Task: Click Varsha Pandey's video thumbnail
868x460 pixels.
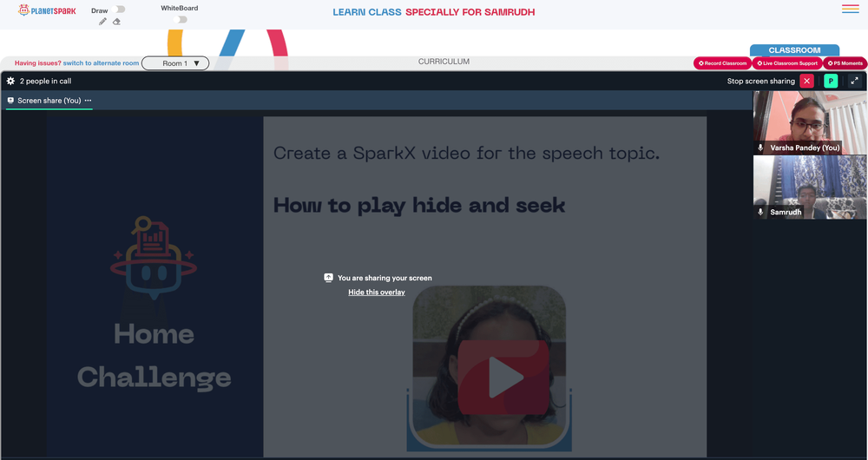Action: pos(810,123)
